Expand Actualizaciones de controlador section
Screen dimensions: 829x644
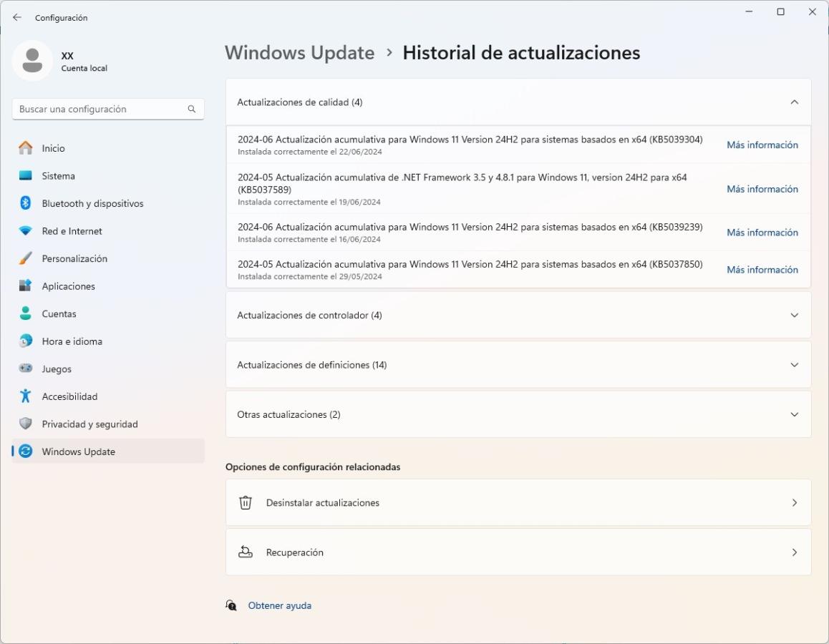coord(794,315)
